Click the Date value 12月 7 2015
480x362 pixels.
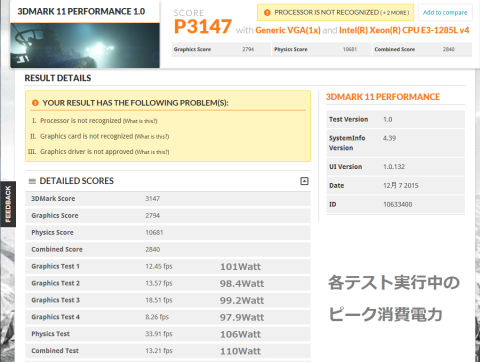pos(401,186)
